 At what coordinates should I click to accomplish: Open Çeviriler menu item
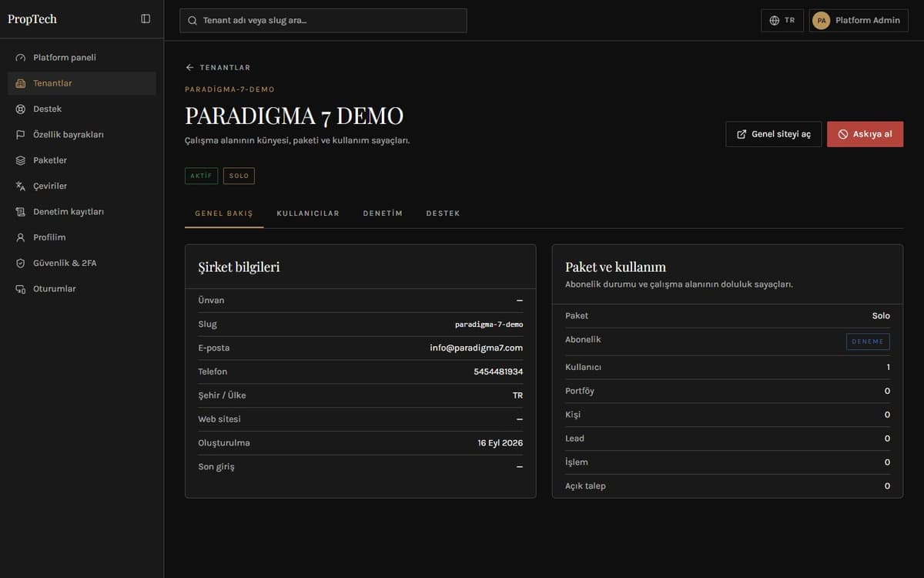point(82,187)
